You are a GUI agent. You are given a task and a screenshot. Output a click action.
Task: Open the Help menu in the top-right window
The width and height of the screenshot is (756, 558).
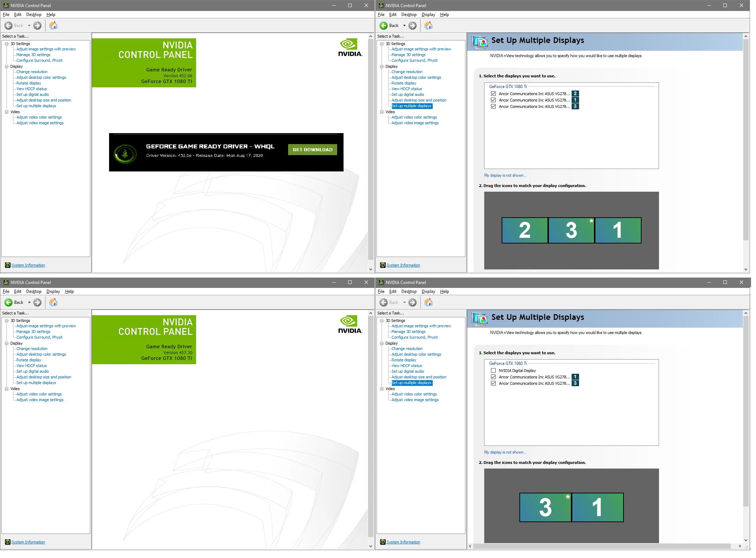point(444,15)
